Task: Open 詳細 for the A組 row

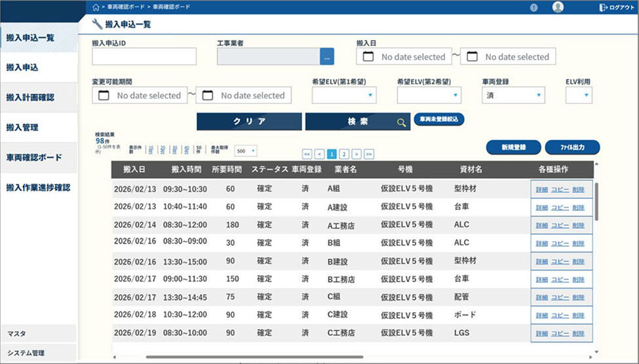Action: tap(541, 190)
